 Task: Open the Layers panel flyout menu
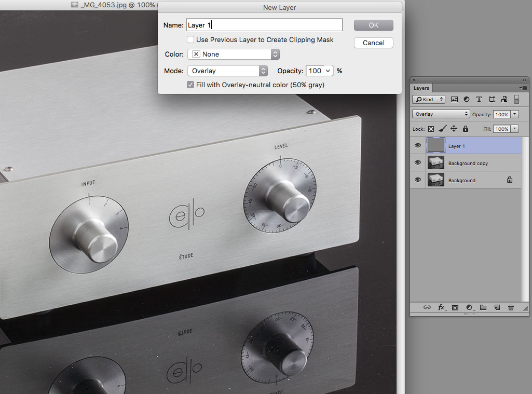(x=523, y=88)
